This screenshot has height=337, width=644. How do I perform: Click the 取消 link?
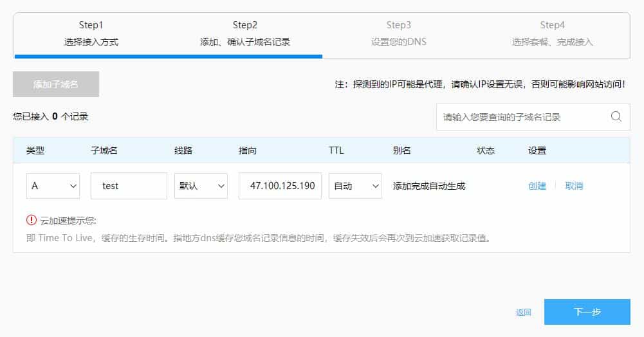click(x=574, y=186)
